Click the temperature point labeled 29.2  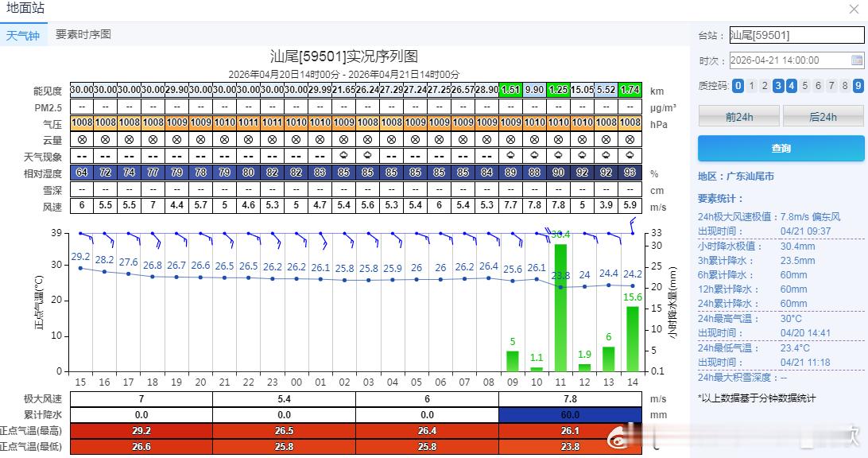[81, 268]
